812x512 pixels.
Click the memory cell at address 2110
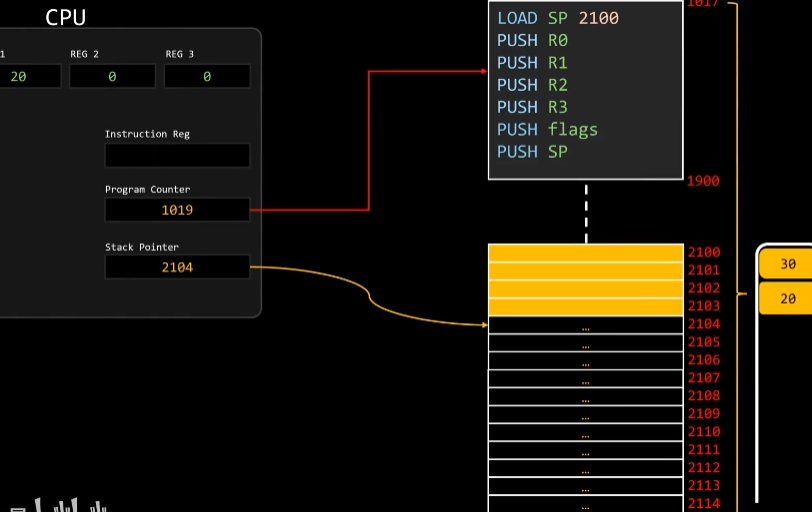(x=586, y=433)
